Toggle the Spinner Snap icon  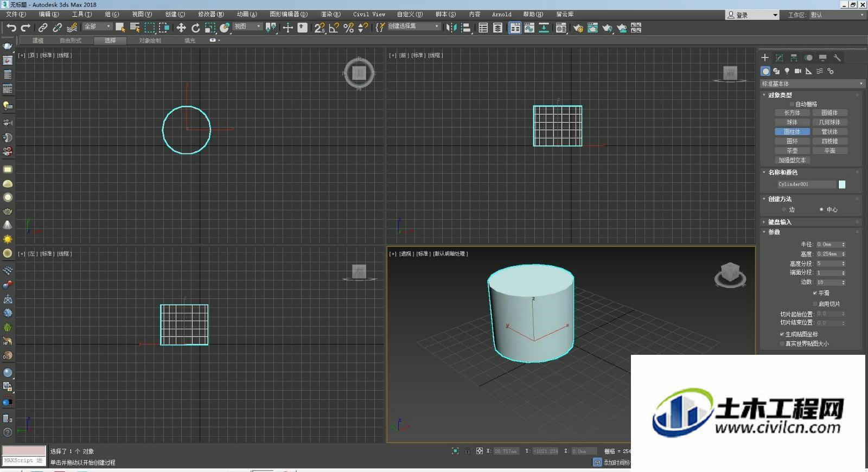click(363, 28)
